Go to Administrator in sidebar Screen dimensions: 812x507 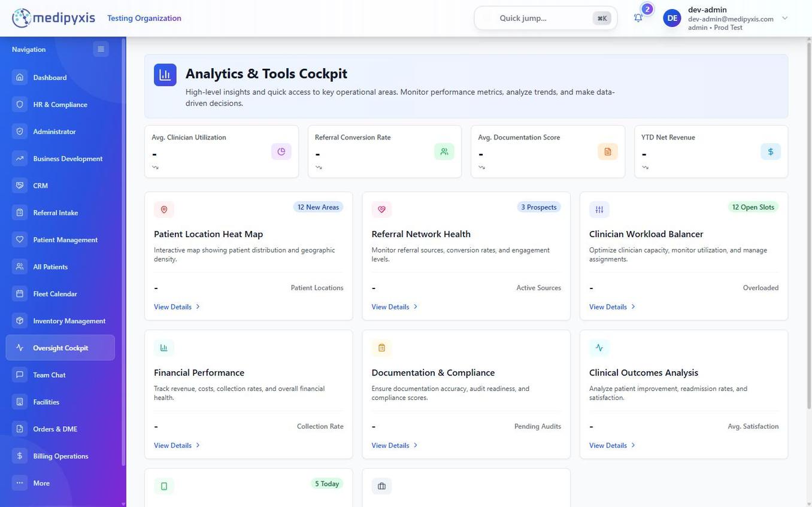(x=60, y=131)
